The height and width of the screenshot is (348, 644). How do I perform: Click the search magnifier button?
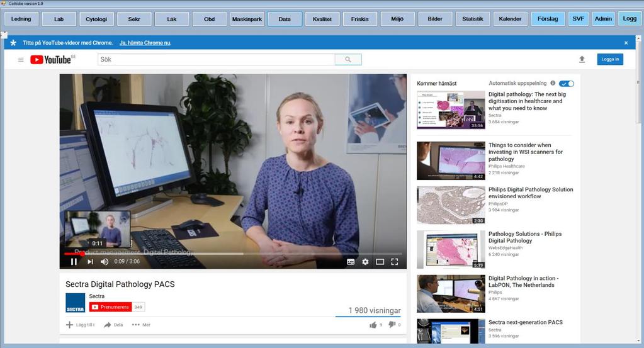click(x=348, y=60)
